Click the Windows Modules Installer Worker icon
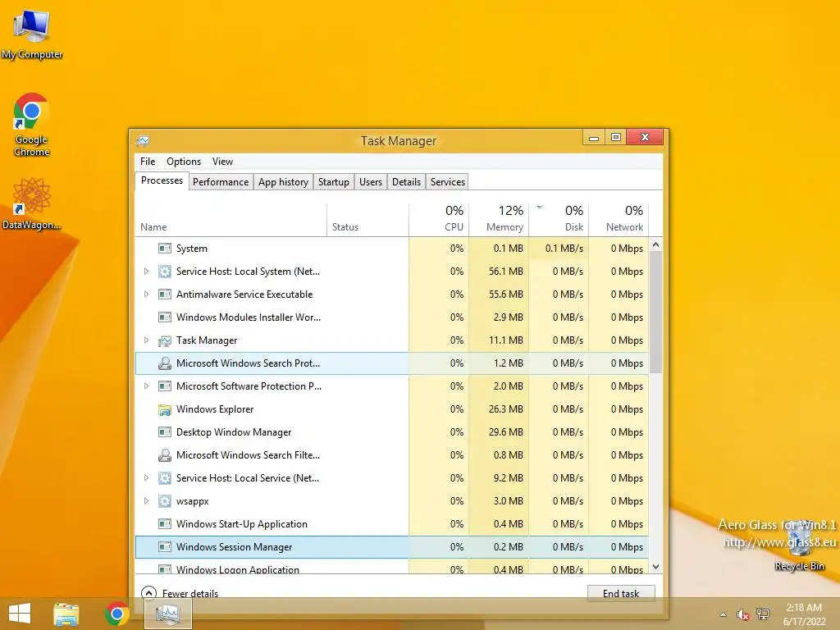This screenshot has height=630, width=840. 164,317
